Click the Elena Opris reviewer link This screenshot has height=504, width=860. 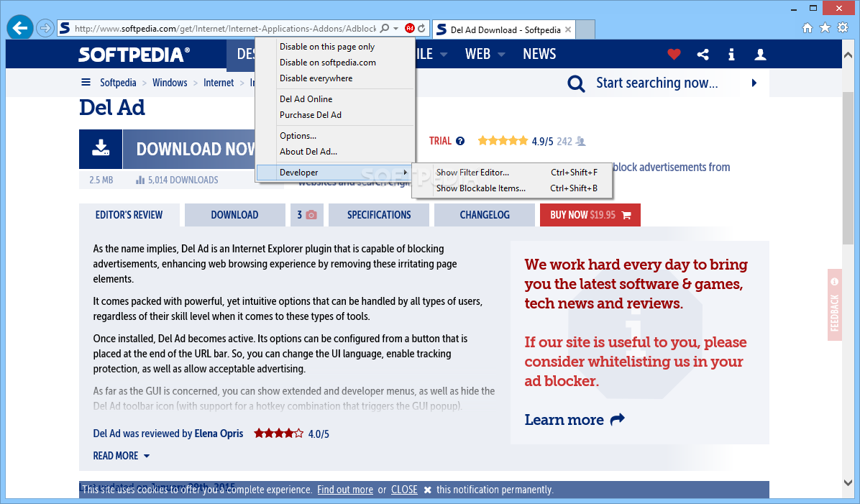219,434
